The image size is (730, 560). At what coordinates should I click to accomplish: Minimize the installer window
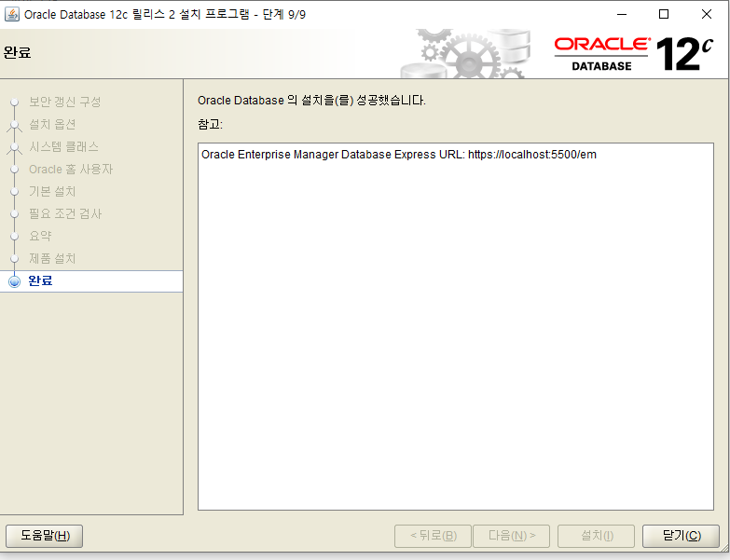(x=622, y=14)
